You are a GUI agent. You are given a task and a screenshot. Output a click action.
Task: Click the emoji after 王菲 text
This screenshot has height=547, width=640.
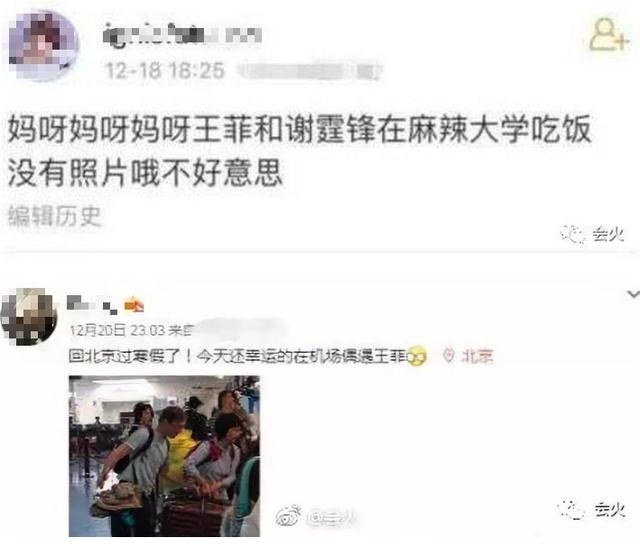[416, 356]
